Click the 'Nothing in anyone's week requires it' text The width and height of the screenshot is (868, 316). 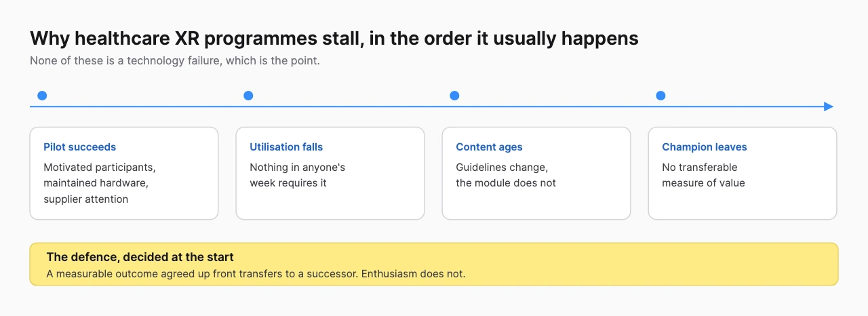coord(298,175)
